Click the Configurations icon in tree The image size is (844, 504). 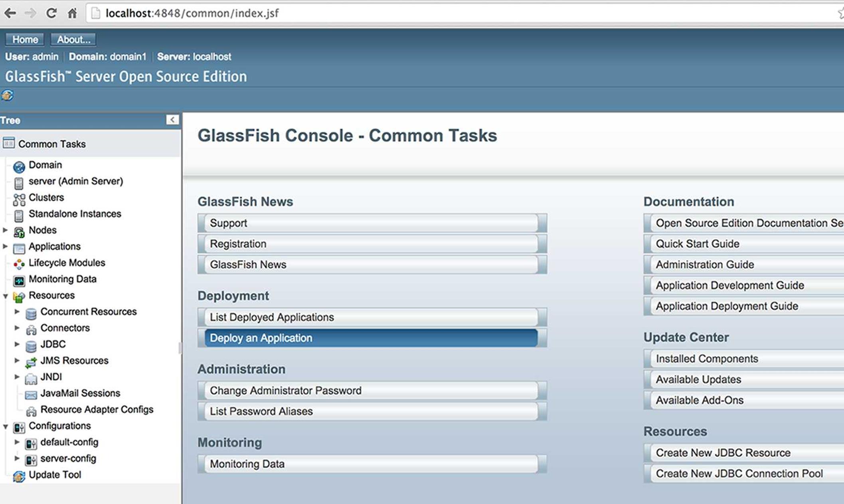[19, 427]
